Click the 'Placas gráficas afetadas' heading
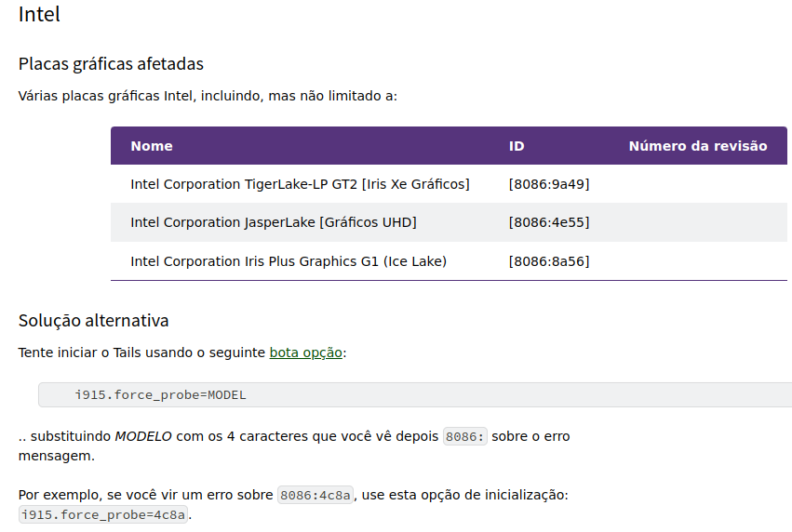792x532 pixels. coord(111,64)
